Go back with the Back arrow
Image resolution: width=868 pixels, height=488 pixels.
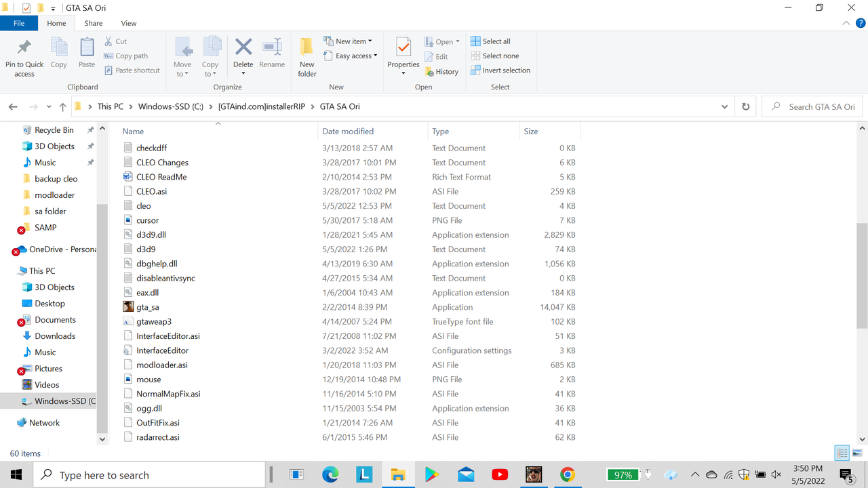pos(13,107)
